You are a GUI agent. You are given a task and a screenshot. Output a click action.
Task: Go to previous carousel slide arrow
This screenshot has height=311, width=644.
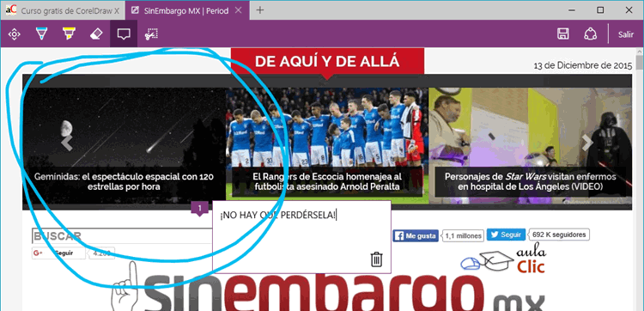[x=66, y=143]
